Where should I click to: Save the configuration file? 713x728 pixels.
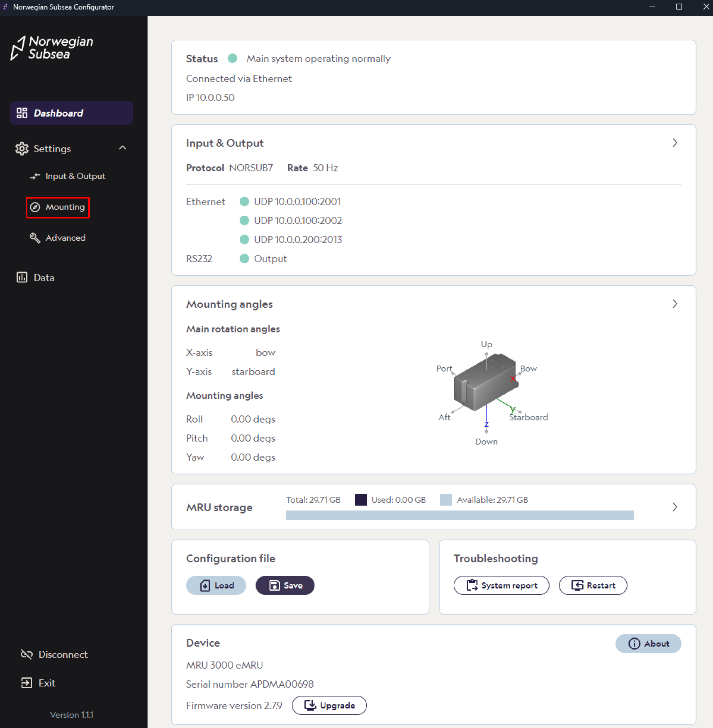pos(285,585)
